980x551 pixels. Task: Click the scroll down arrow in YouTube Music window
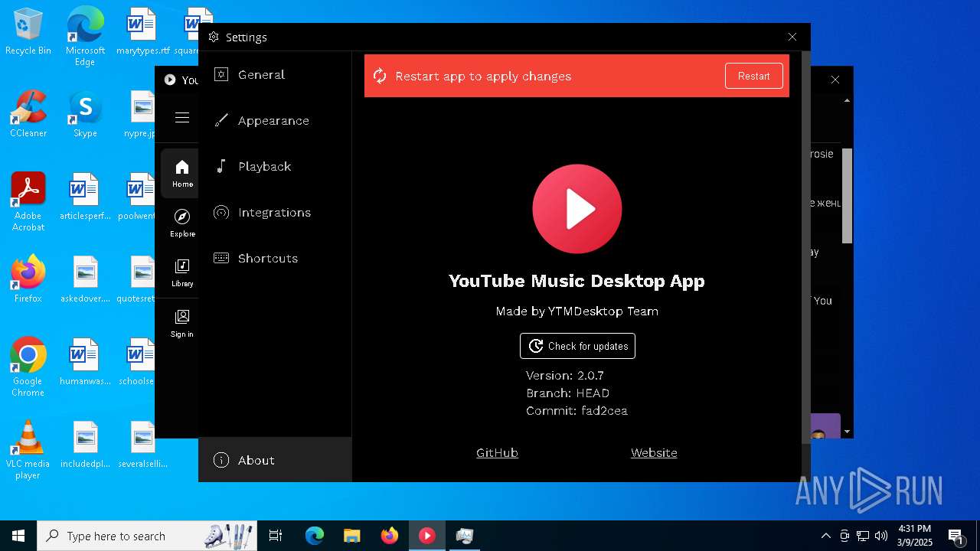click(x=847, y=432)
